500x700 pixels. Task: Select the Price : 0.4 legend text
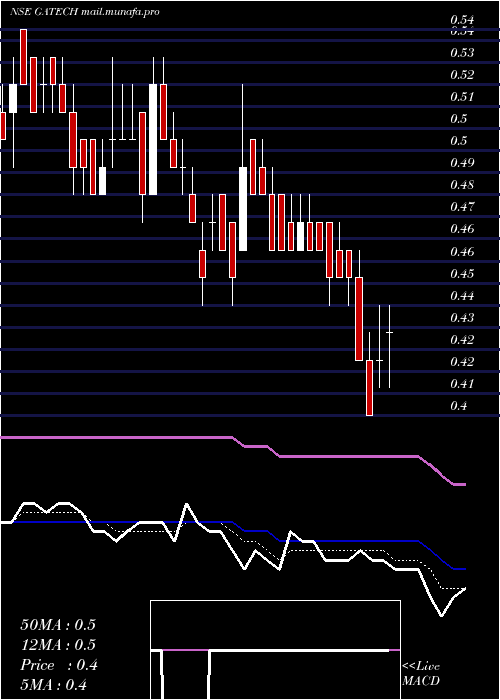(x=59, y=665)
